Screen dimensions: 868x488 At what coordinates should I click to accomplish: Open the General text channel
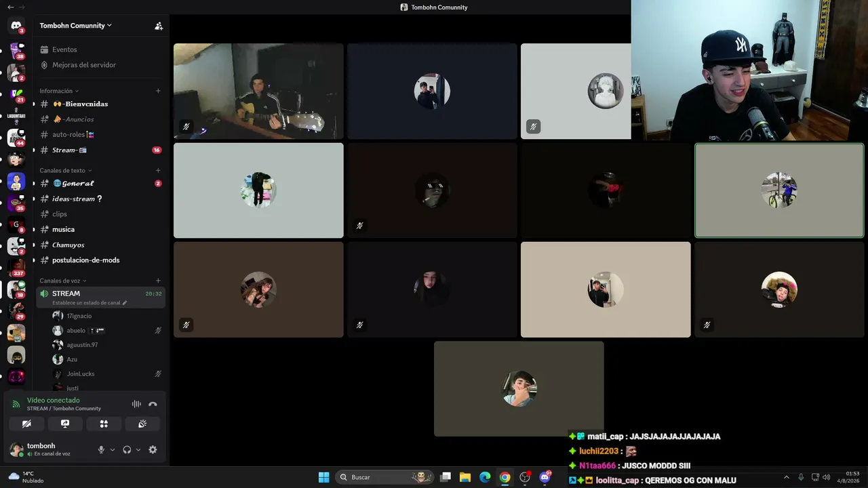click(x=100, y=184)
